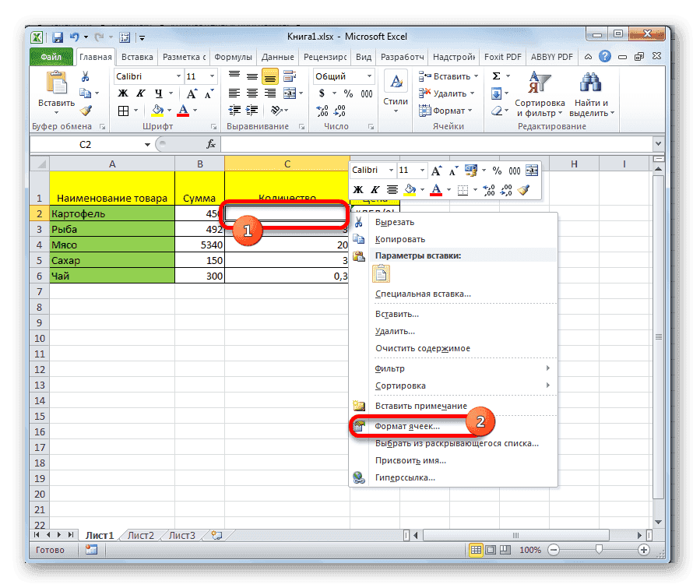
Task: Open the font size dropdown in mini toolbar
Action: point(422,171)
